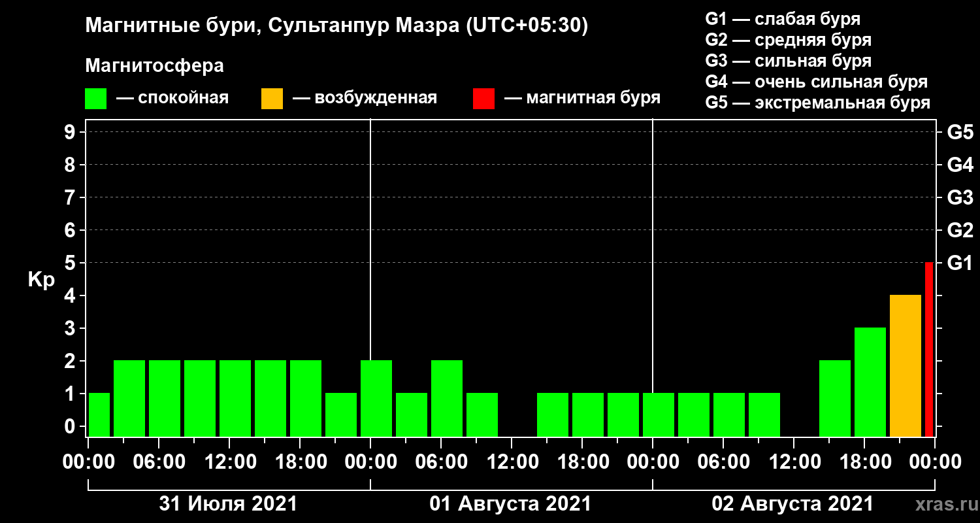Screen dimensions: 980x523
Task: Click the Kp 2 bar starting 01 Августа
Action: pyautogui.click(x=376, y=398)
